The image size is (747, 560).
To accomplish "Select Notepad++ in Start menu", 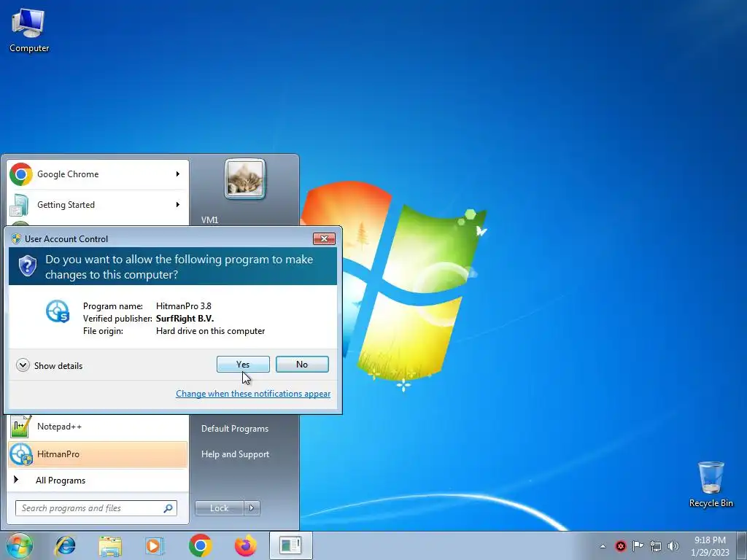I will pos(98,427).
